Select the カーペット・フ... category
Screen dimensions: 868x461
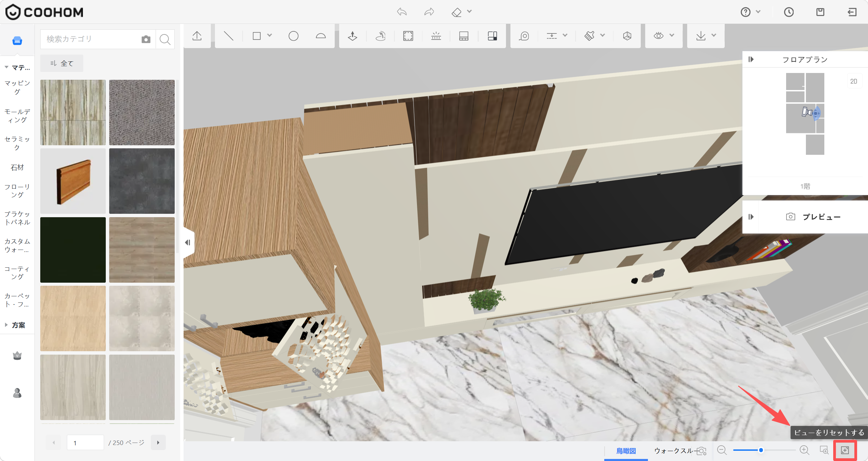click(x=17, y=300)
